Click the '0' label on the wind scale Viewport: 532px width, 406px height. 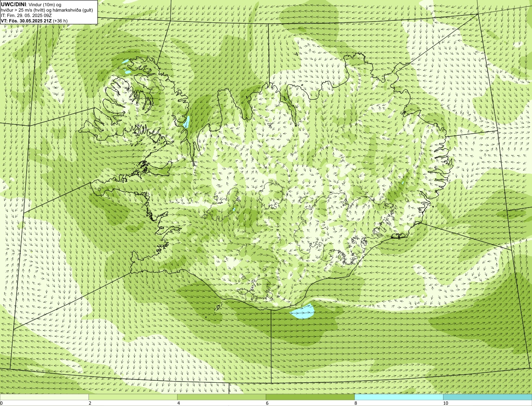pos(2,403)
